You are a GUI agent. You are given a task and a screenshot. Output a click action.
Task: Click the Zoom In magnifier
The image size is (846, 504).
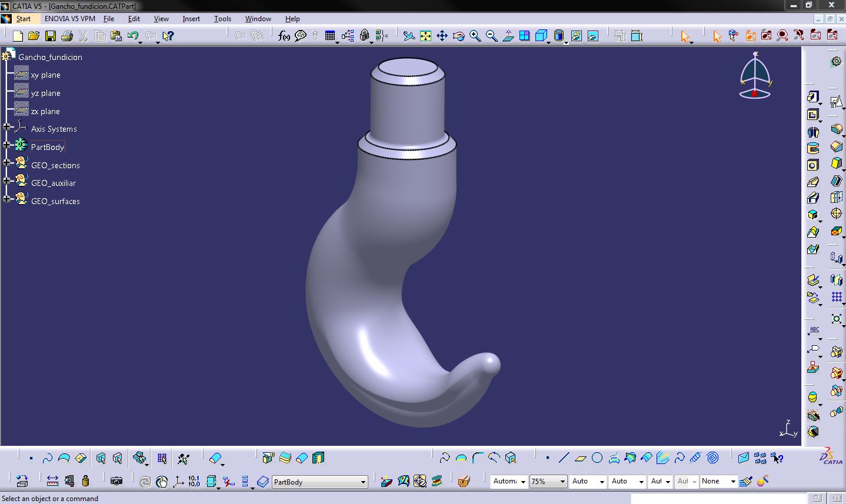pyautogui.click(x=475, y=36)
